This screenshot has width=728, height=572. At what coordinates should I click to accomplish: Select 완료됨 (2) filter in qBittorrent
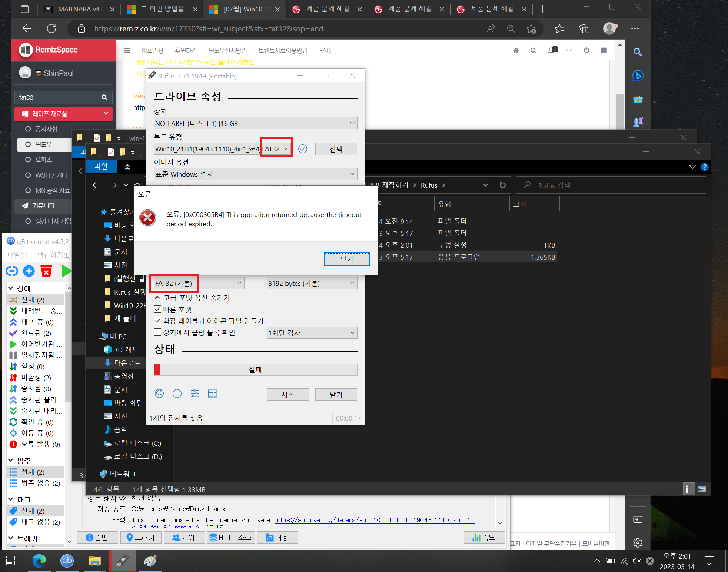(x=36, y=333)
